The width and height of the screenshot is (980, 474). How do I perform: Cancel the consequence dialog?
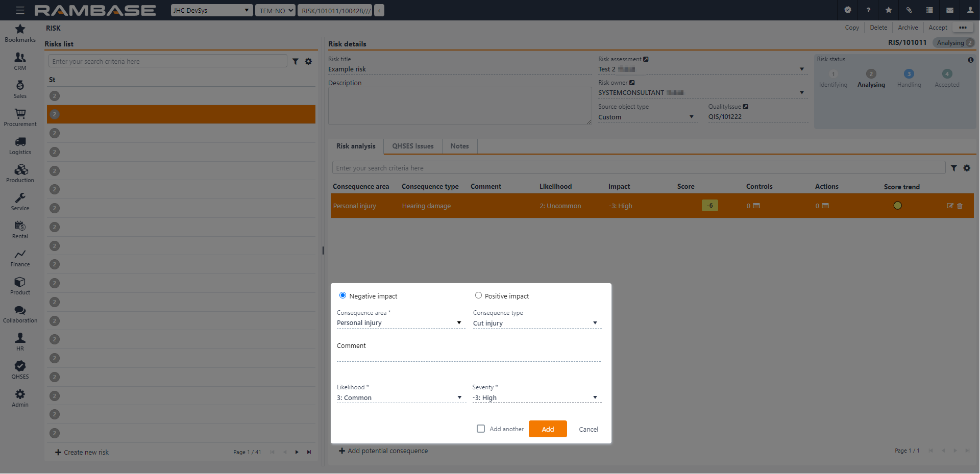588,429
